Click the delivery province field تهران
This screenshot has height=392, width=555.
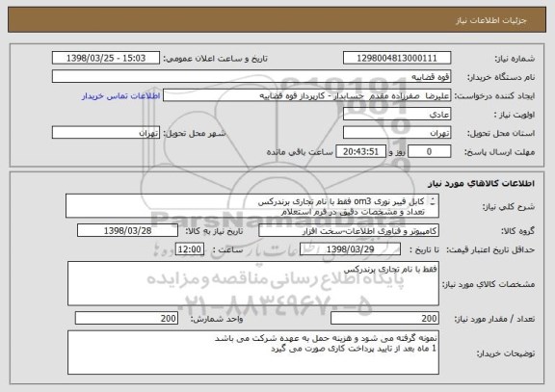(x=397, y=133)
